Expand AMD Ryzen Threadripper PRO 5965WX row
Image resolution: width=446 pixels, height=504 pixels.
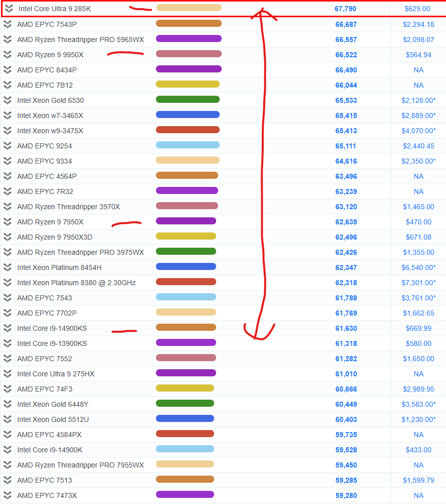[8, 40]
